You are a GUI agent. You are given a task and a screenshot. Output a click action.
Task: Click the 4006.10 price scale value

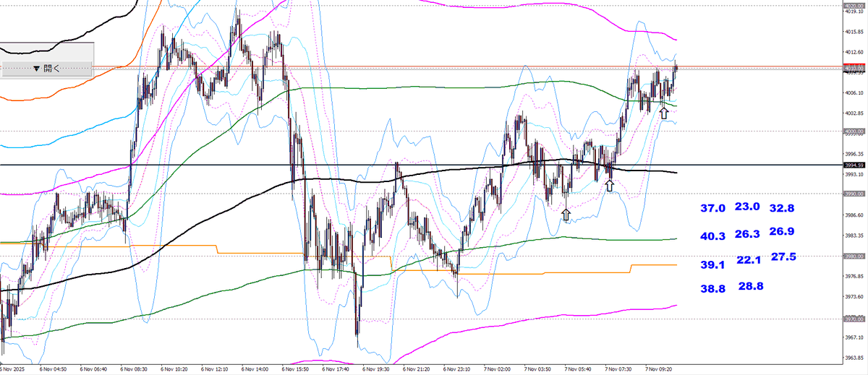click(x=854, y=92)
